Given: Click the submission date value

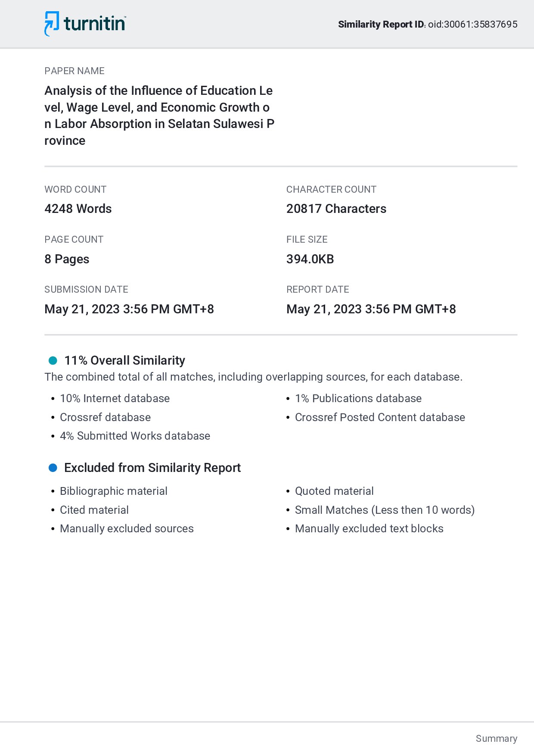Looking at the screenshot, I should pyautogui.click(x=129, y=309).
